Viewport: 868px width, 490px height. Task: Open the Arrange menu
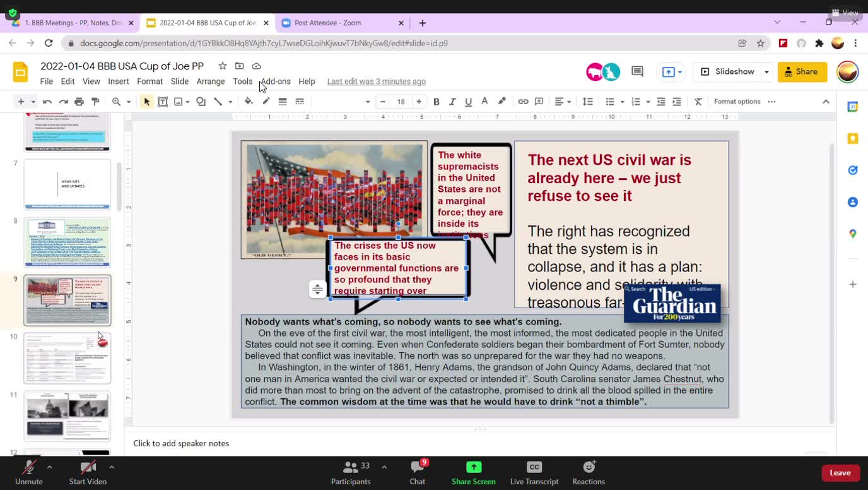coord(211,81)
